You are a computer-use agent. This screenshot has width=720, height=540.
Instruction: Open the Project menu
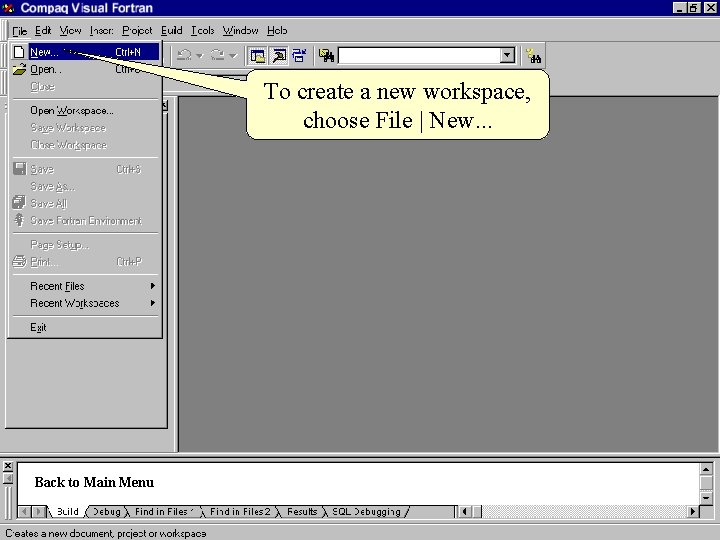(x=137, y=31)
